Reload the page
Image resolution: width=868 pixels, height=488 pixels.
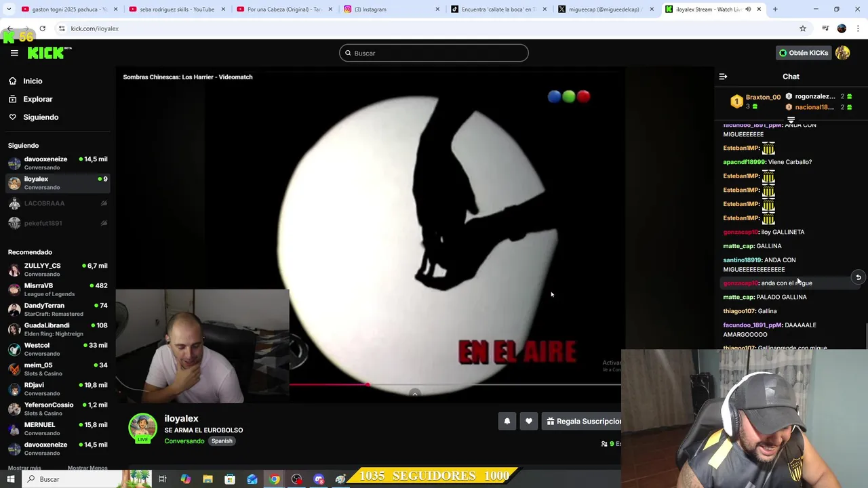coord(42,28)
